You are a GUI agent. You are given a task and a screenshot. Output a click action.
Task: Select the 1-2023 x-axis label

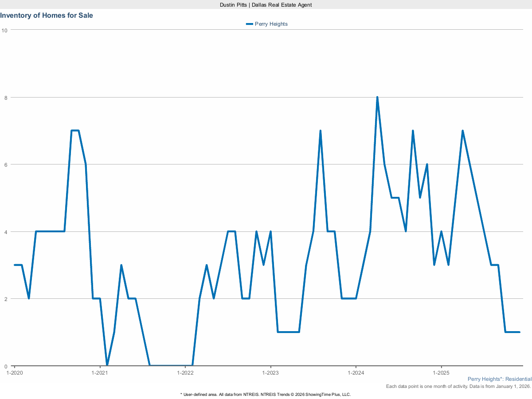click(270, 372)
